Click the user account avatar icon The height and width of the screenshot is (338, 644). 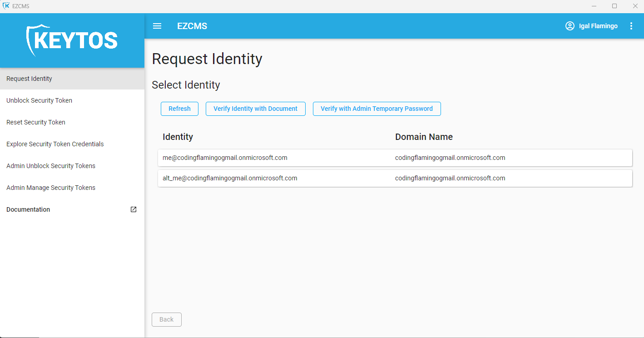pos(570,26)
